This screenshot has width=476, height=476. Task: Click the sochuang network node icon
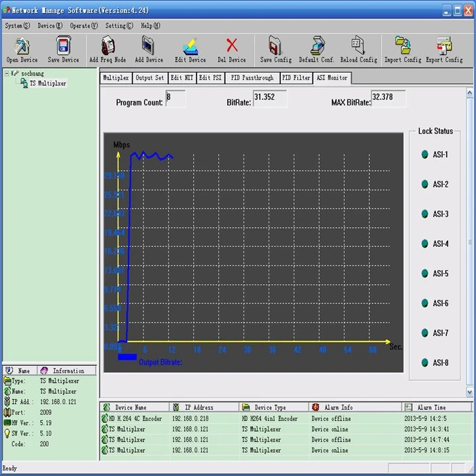coord(15,73)
